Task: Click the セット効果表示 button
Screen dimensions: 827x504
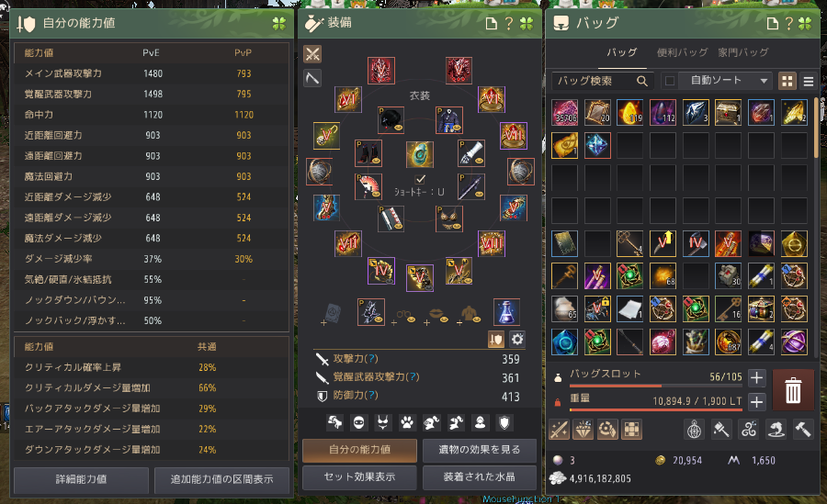Action: coord(359,477)
